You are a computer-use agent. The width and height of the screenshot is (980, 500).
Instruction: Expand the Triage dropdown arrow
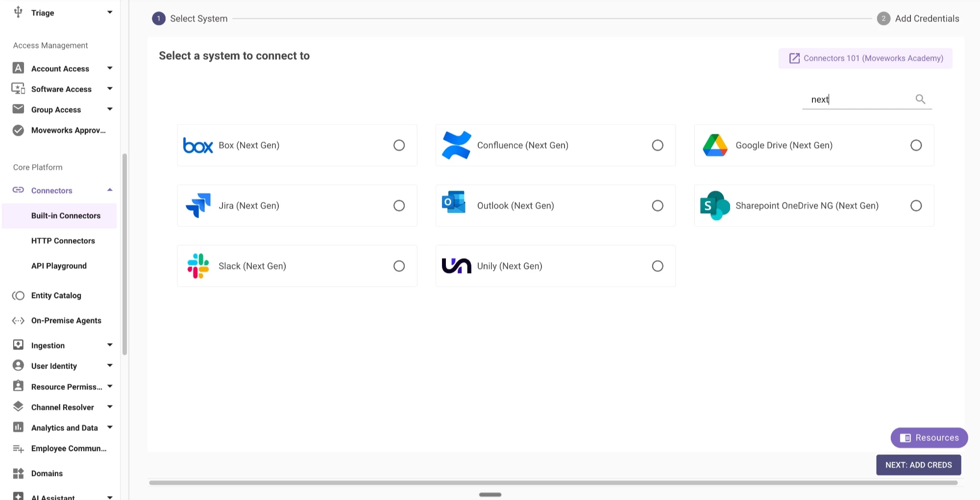(x=110, y=12)
